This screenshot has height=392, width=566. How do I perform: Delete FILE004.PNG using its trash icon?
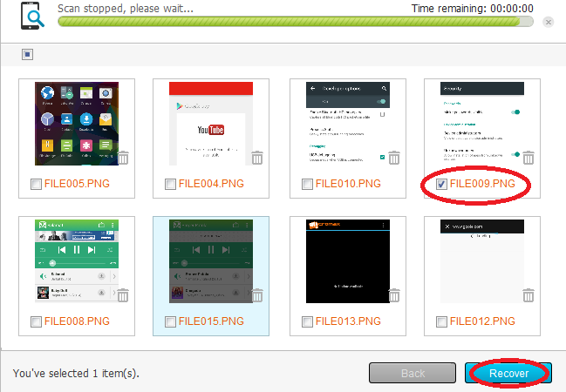257,158
